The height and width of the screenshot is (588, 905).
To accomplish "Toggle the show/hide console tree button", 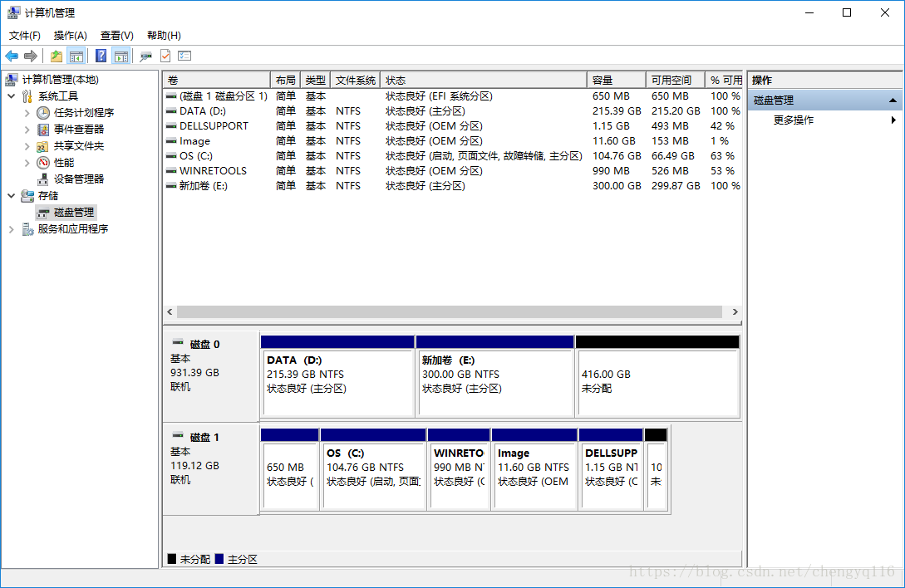I will (76, 56).
